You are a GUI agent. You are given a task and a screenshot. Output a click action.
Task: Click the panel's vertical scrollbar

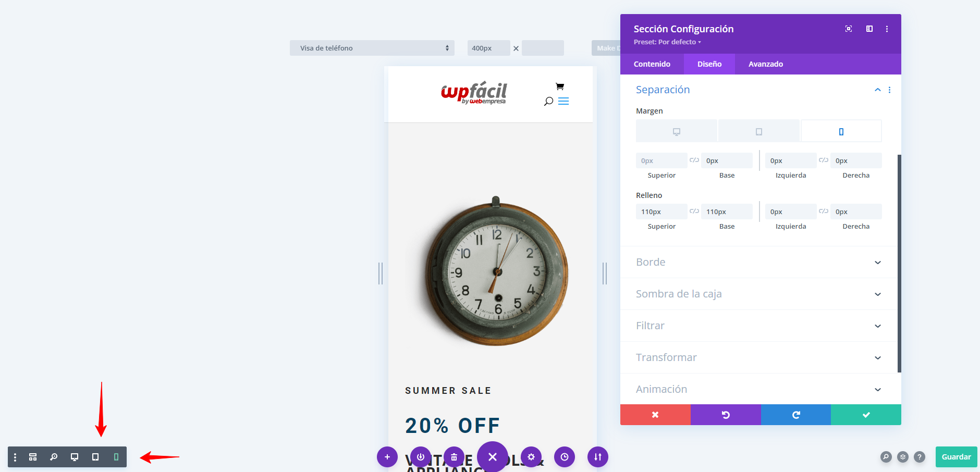(899, 263)
